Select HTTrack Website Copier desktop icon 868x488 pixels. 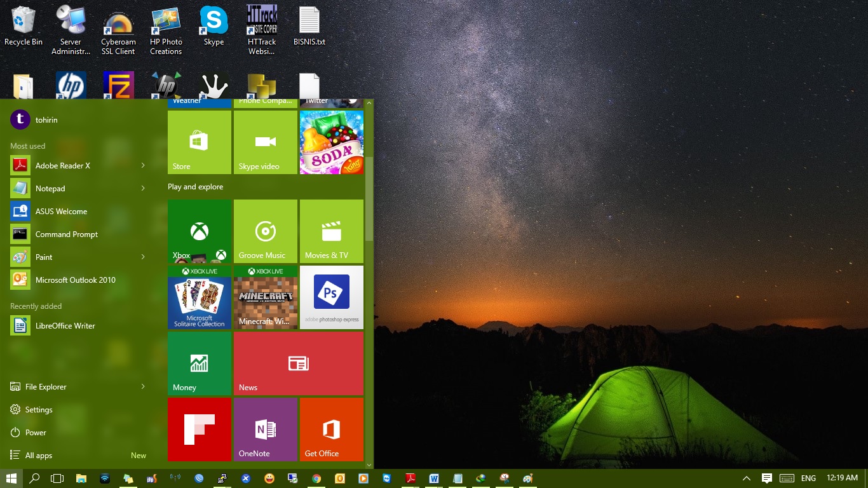point(262,30)
